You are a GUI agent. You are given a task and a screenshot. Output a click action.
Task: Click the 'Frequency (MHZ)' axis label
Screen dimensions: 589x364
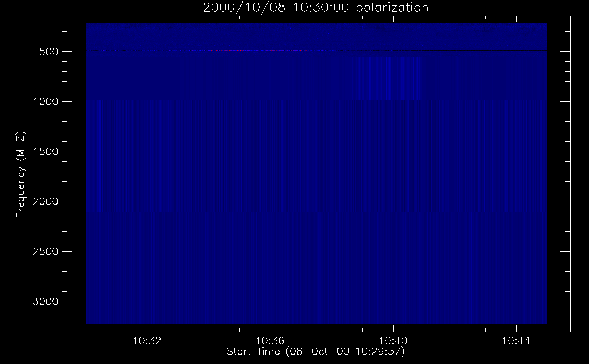[21, 174]
